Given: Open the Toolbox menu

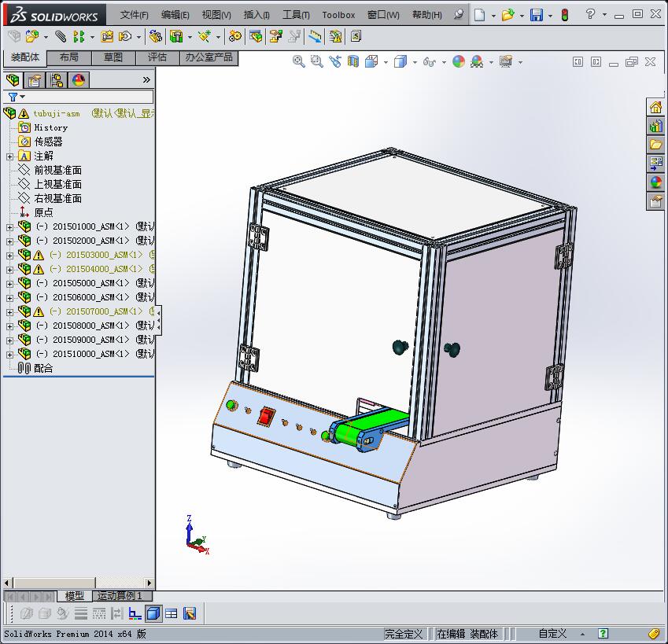Looking at the screenshot, I should point(338,15).
